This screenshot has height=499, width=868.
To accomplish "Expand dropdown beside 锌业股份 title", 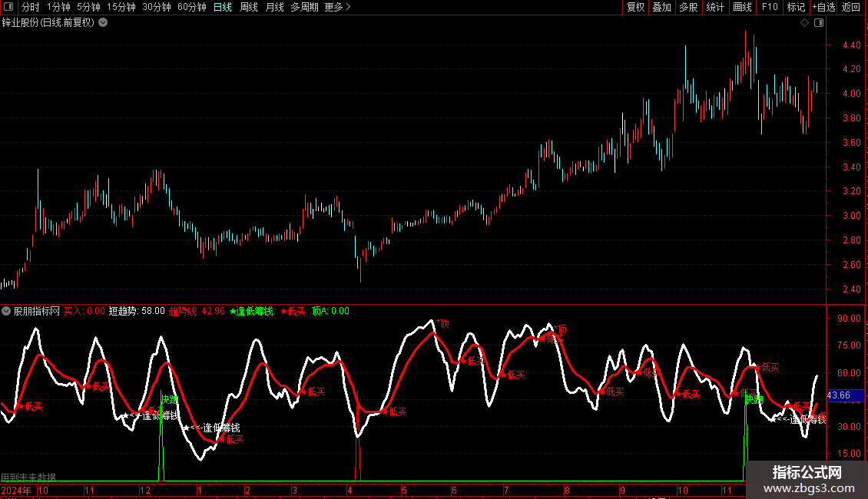I will 103,23.
